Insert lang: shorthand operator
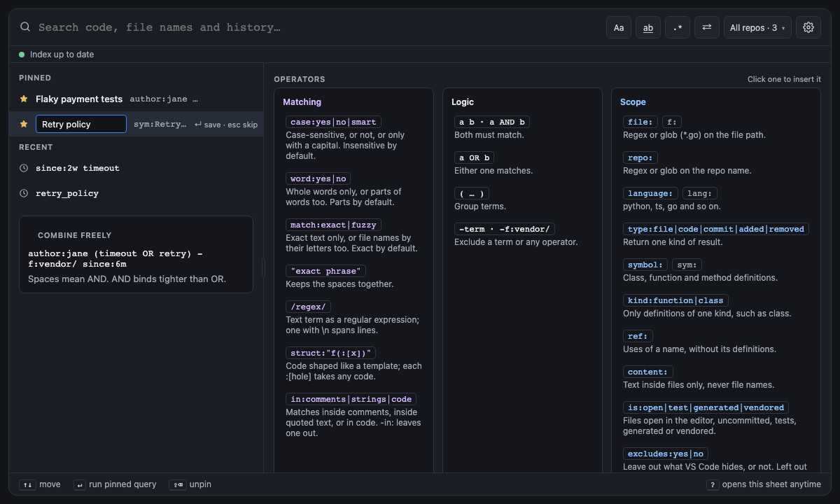This screenshot has width=840, height=504. pos(700,193)
